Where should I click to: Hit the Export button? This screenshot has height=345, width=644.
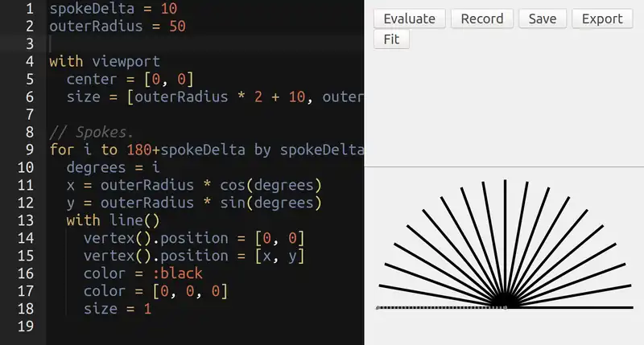pyautogui.click(x=601, y=18)
